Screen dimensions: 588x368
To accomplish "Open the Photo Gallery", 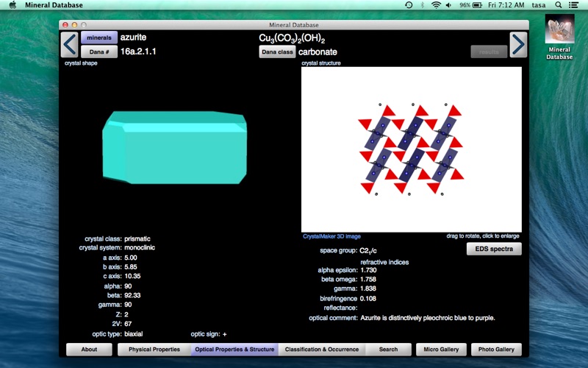I will click(x=496, y=349).
